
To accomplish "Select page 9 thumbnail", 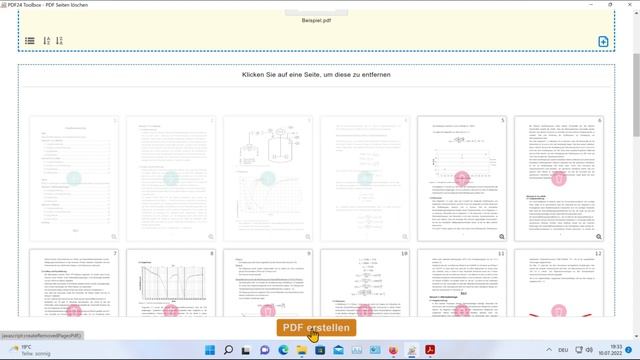I will (x=268, y=283).
